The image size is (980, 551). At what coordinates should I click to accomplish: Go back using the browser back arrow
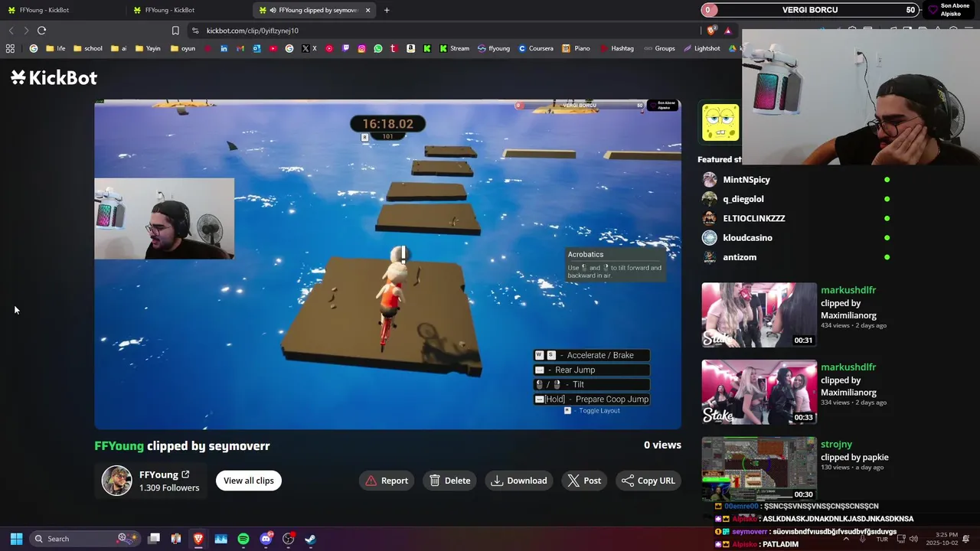click(x=11, y=31)
